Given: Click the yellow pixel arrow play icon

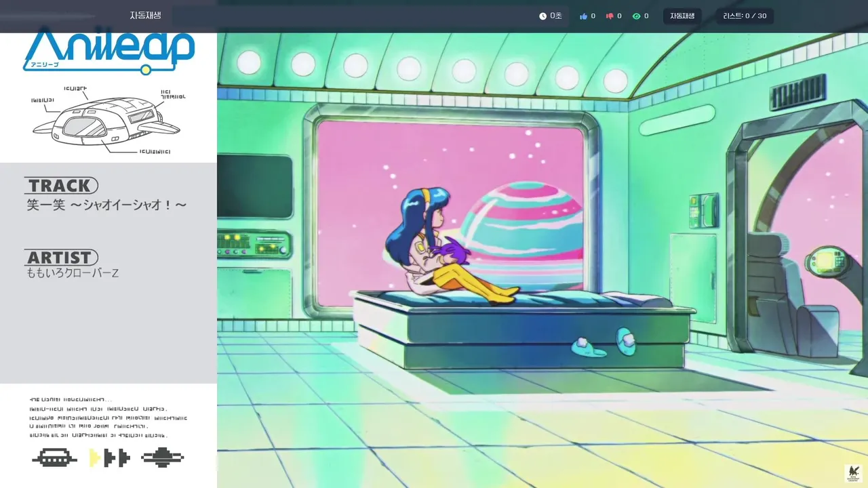Looking at the screenshot, I should coord(95,458).
